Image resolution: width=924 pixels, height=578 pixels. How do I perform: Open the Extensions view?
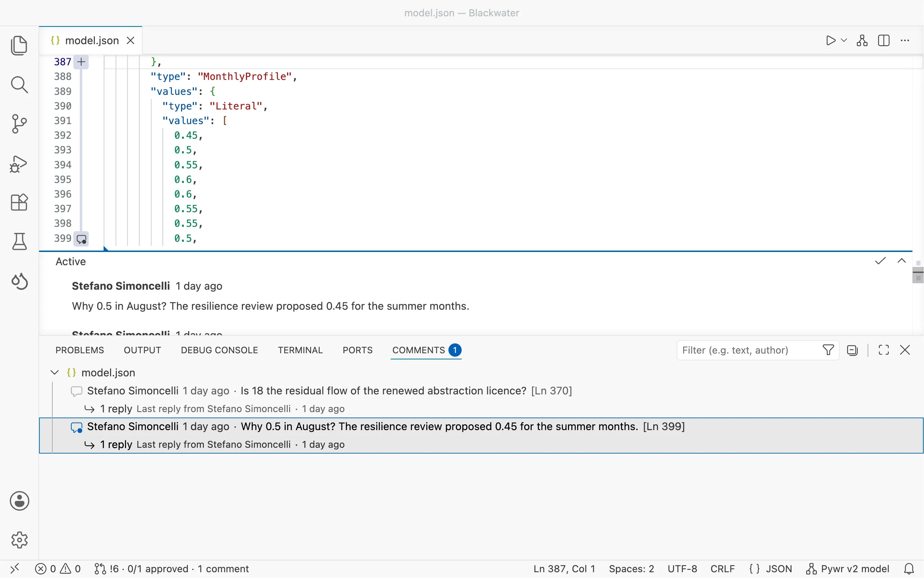coord(19,202)
